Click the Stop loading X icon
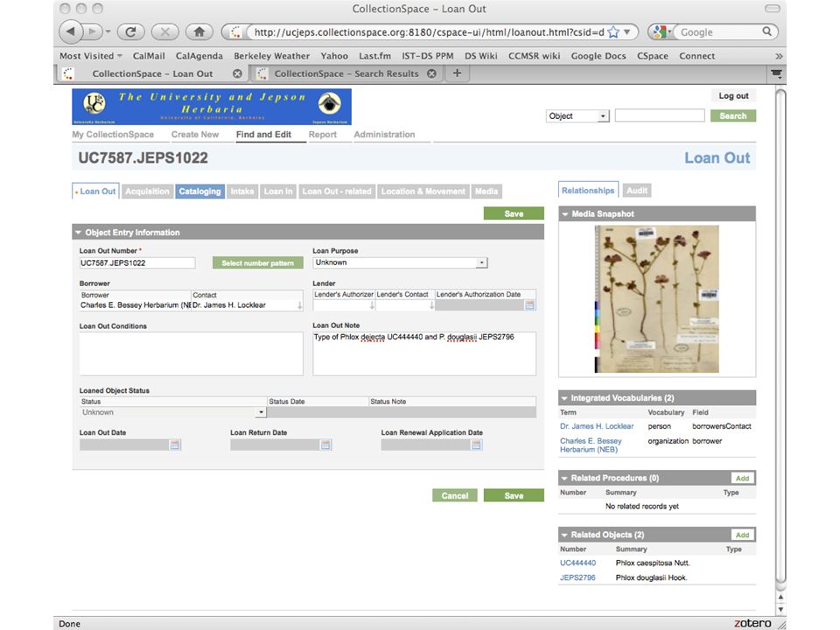Screen dimensions: 840x630 165,32
